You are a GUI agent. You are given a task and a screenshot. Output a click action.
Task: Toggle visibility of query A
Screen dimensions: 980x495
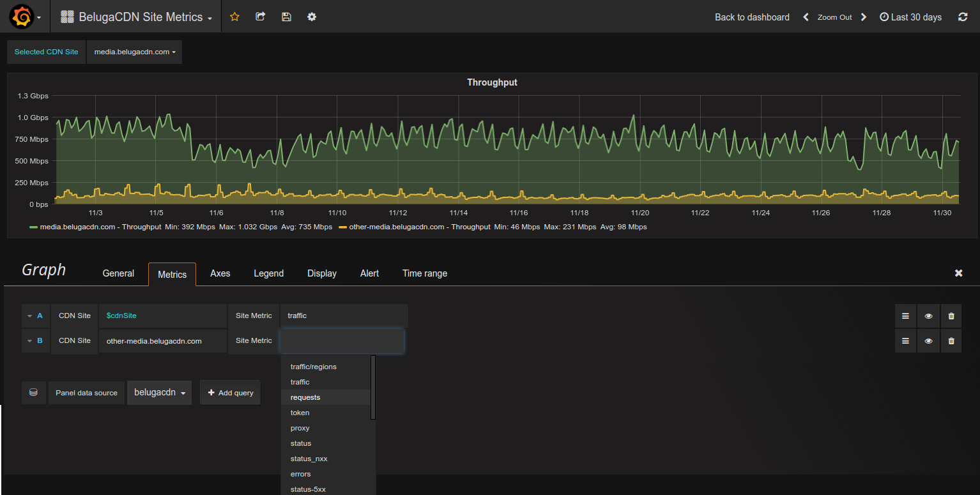pos(928,316)
